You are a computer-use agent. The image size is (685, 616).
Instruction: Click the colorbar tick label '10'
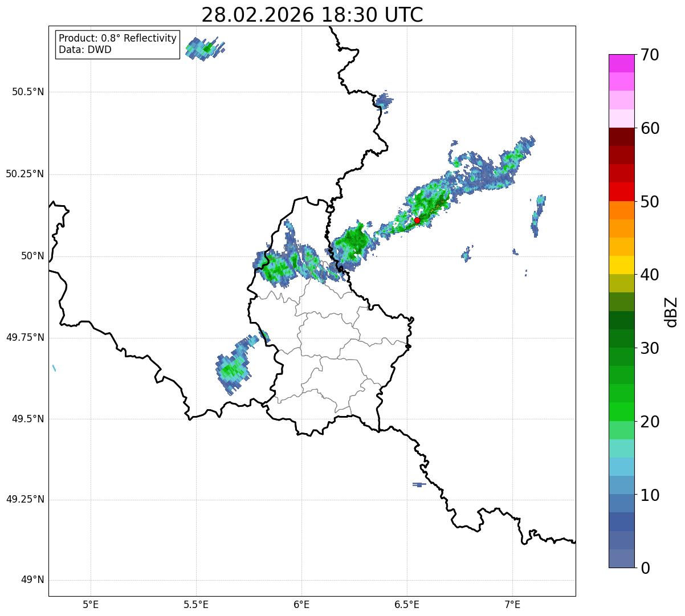coord(650,495)
